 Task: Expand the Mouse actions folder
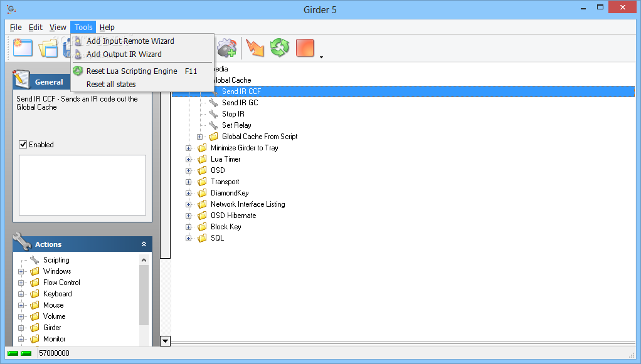tap(21, 305)
